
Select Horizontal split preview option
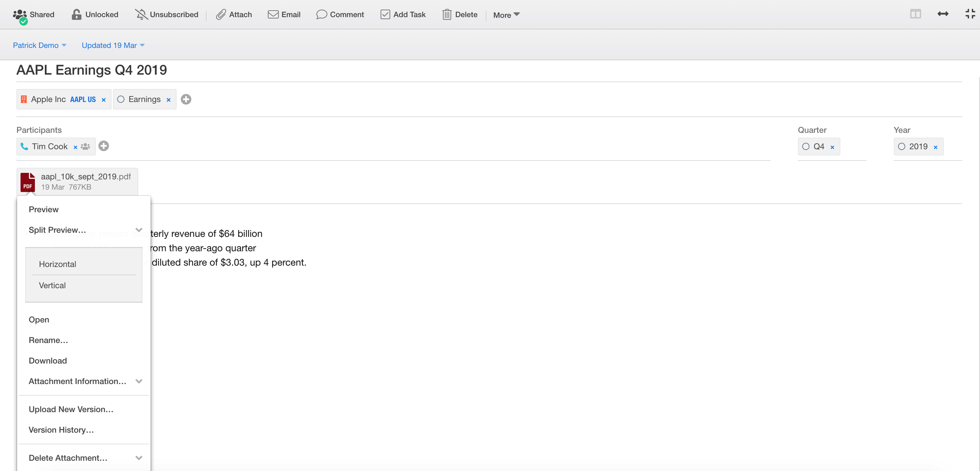click(57, 264)
